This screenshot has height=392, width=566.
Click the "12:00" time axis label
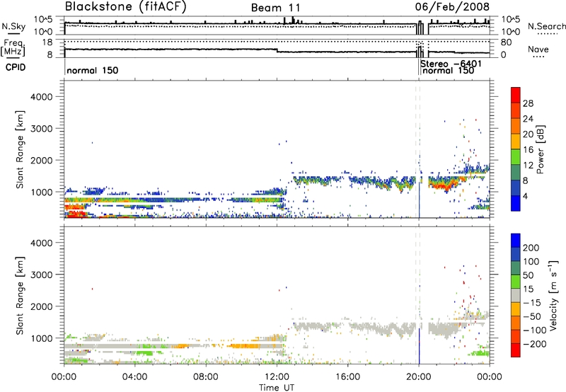277,377
